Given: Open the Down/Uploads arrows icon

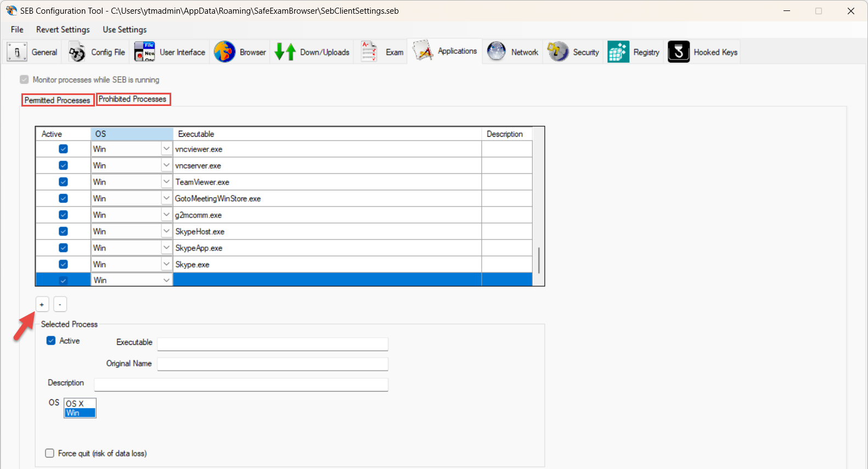Looking at the screenshot, I should [x=285, y=52].
